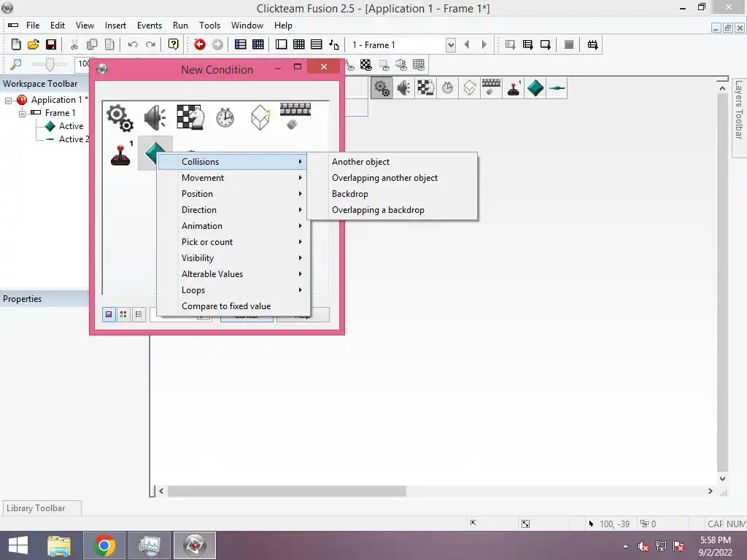Image resolution: width=747 pixels, height=560 pixels.
Task: Collapse the Application 1 tree node
Action: point(8,101)
